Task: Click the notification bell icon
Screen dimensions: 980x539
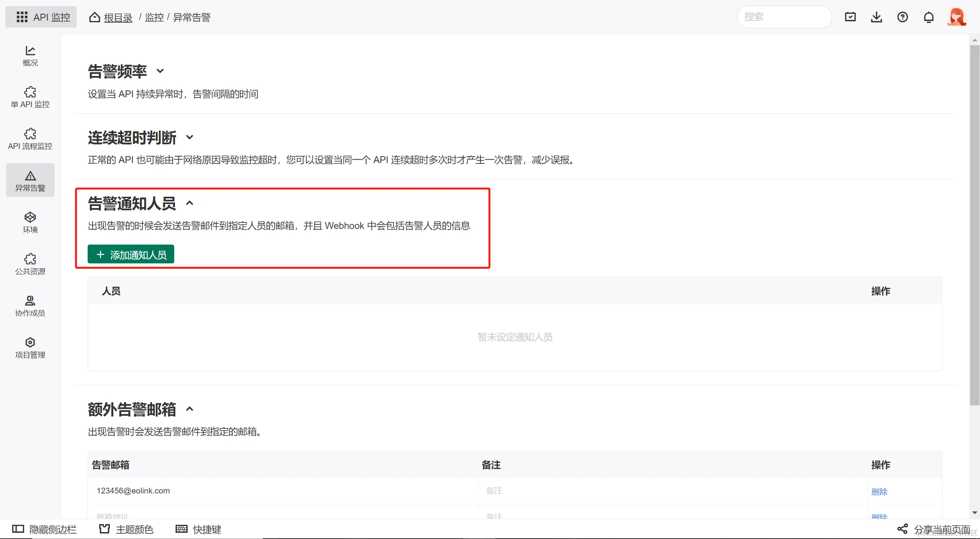Action: 929,17
